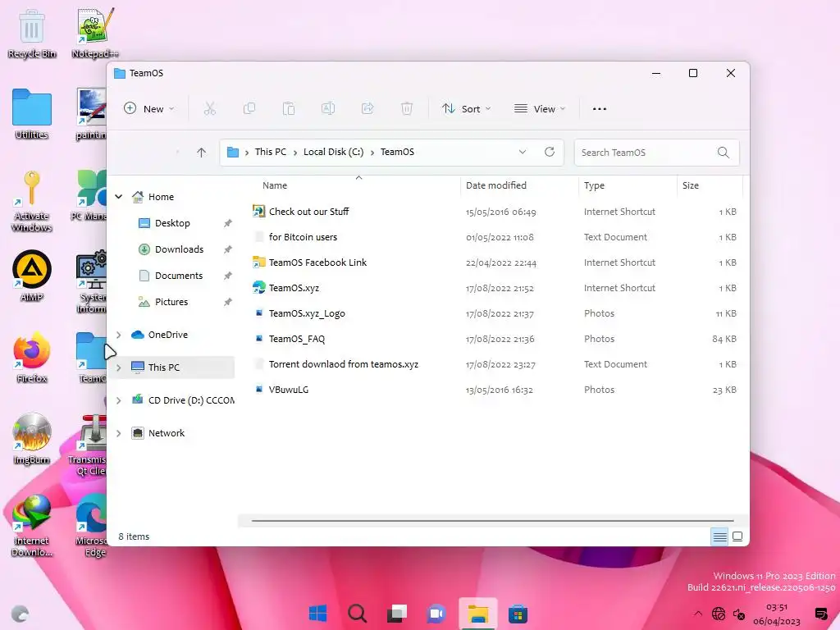Show hidden system tray icons chevron

pos(697,614)
